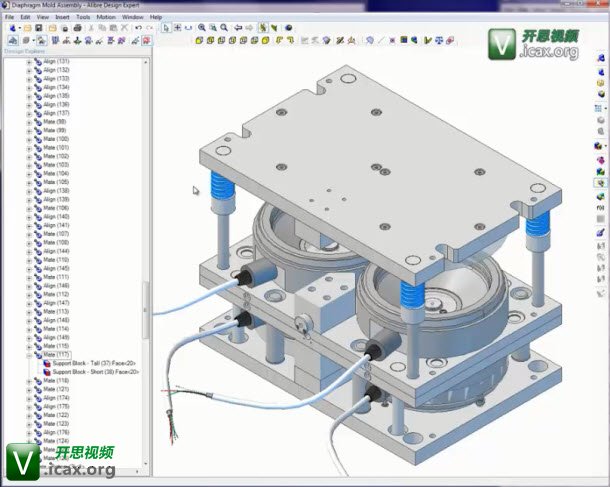Click the Undo arrow icon
The width and height of the screenshot is (610, 487).
(x=138, y=28)
